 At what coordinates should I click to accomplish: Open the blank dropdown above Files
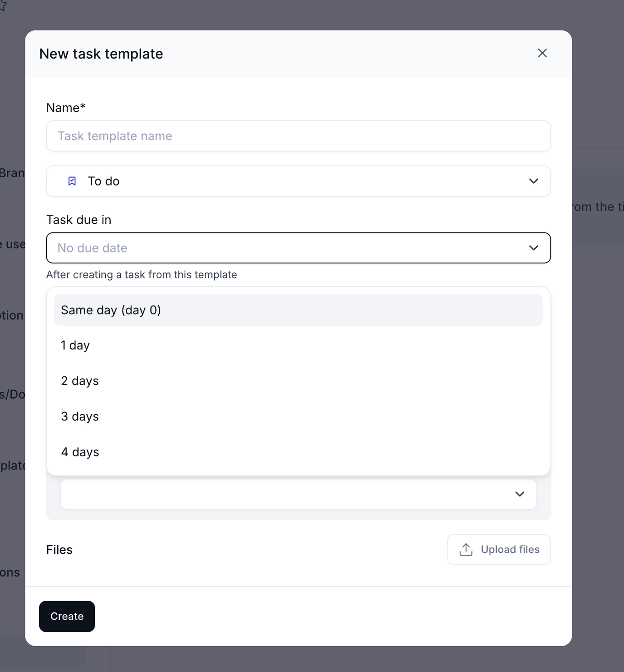[298, 494]
